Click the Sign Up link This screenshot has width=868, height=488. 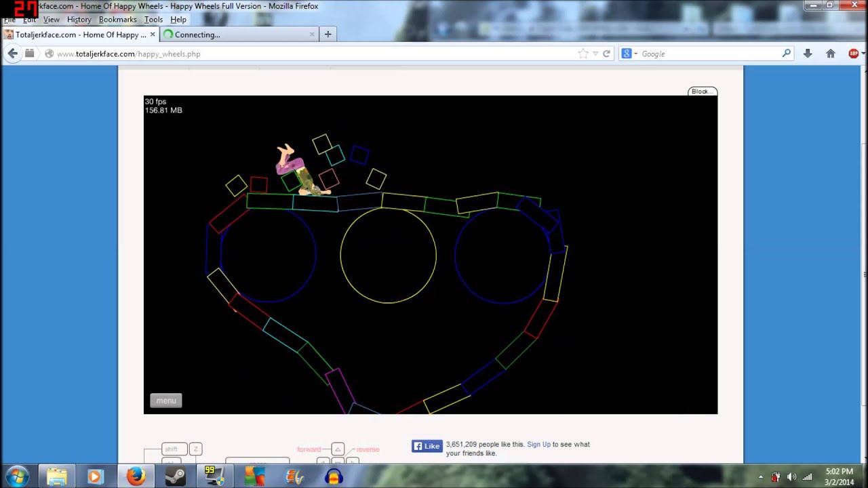click(538, 445)
